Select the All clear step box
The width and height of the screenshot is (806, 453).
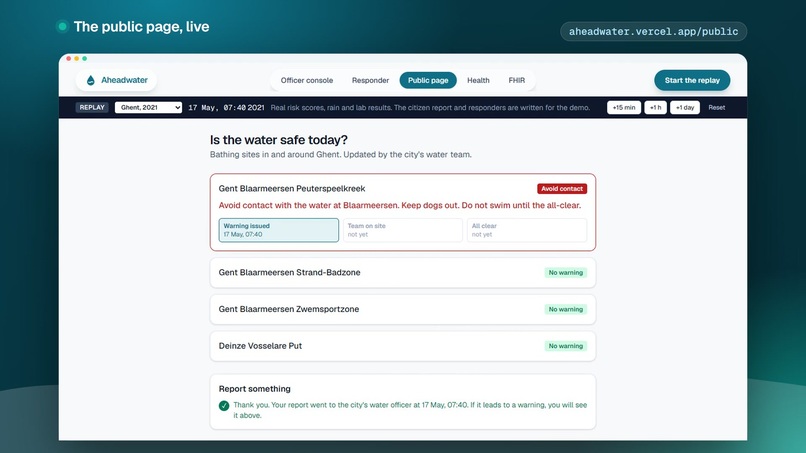coord(527,230)
